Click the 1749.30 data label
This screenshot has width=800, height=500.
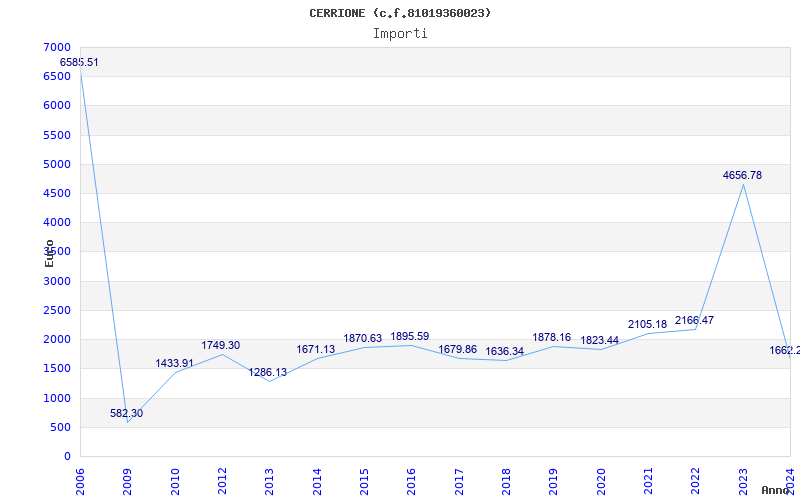(220, 345)
